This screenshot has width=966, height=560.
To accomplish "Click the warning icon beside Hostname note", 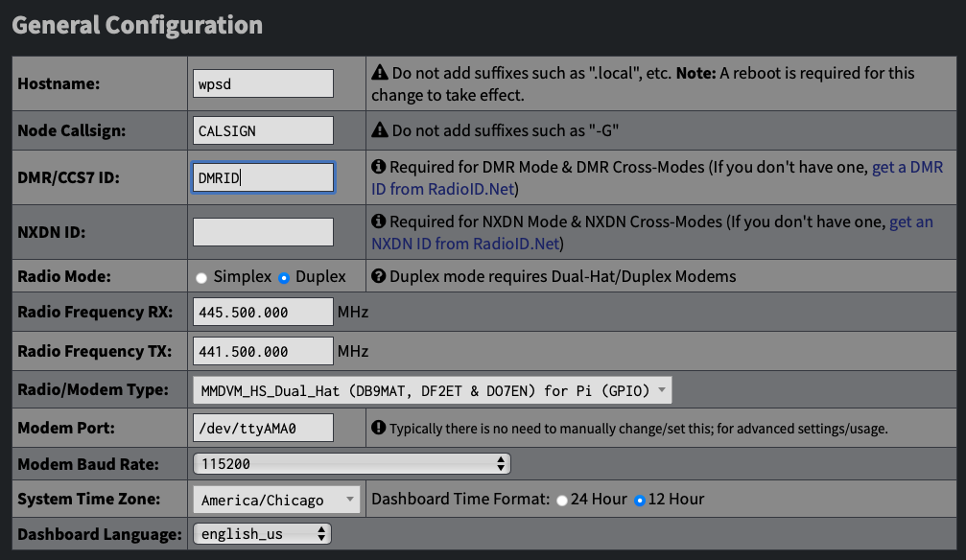I will point(379,73).
